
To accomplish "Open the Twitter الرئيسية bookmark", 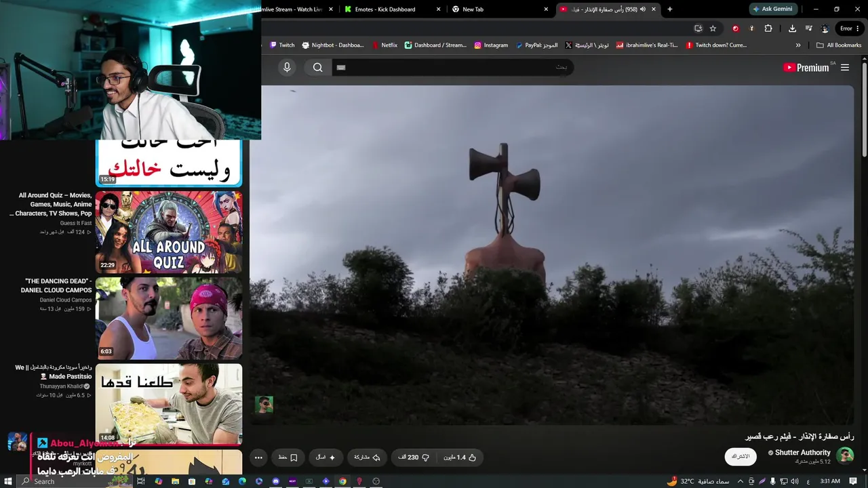I will (x=587, y=45).
